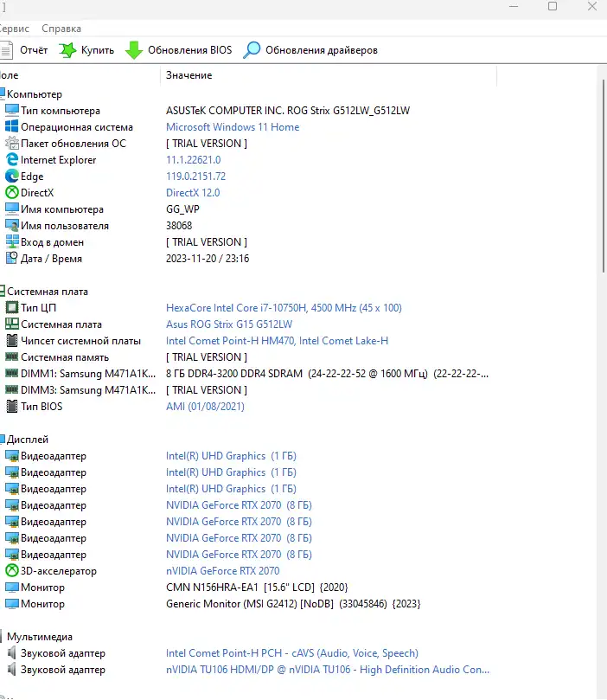
Task: Click the MSI G2412 Монитор icon
Action: pyautogui.click(x=11, y=604)
